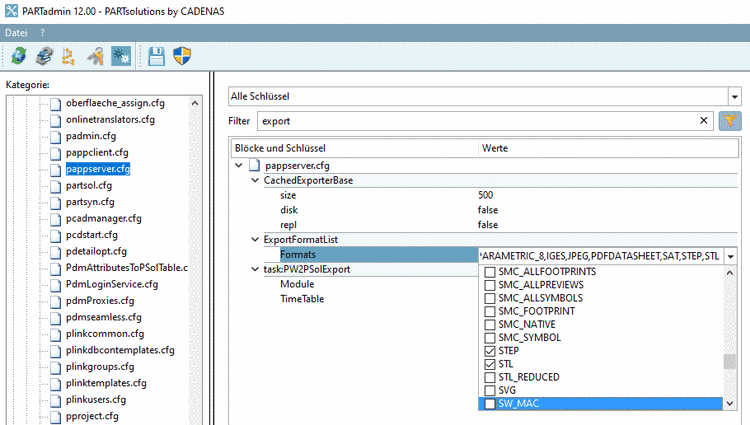Click the server stack toolbar icon
The image size is (750, 425).
point(44,57)
